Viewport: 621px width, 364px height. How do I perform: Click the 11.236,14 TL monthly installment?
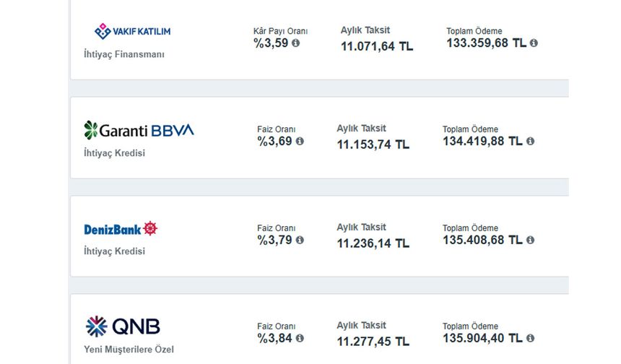click(373, 243)
